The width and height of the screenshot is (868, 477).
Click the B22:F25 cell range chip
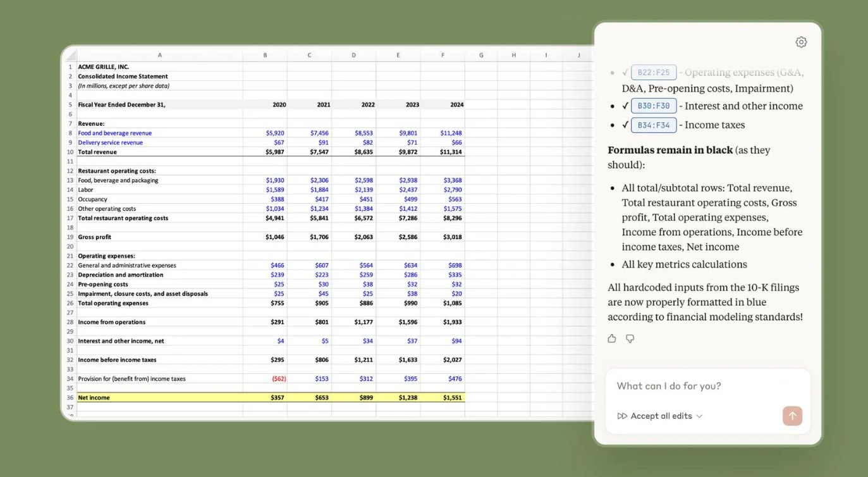click(x=654, y=73)
